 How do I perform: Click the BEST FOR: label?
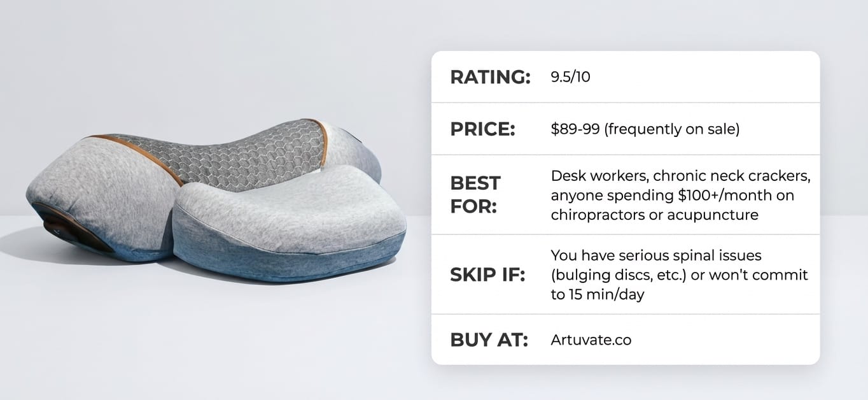(x=475, y=193)
